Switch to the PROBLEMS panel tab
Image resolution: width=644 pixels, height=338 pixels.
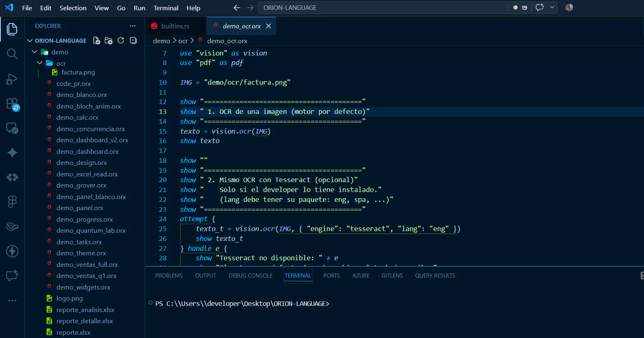[x=169, y=275]
